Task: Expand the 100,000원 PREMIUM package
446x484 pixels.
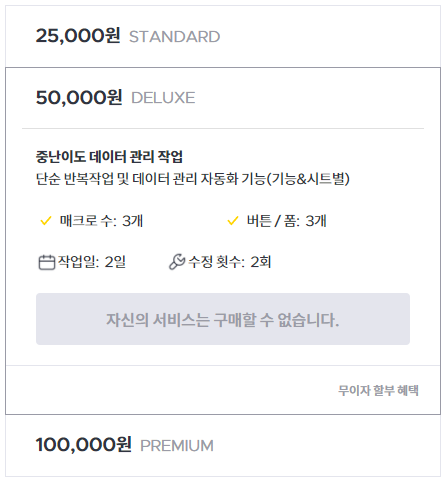Action: pyautogui.click(x=223, y=445)
